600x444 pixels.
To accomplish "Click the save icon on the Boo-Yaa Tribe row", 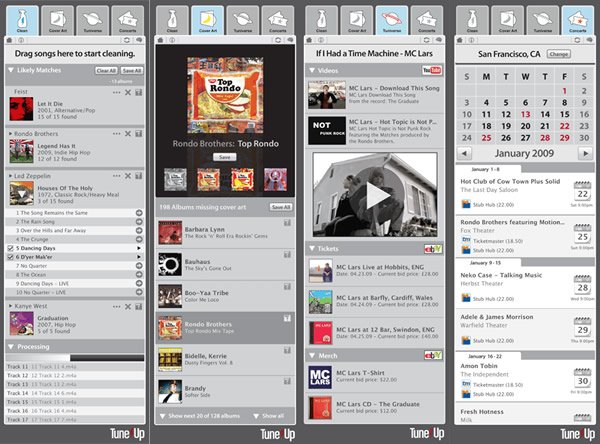I will pos(287,286).
